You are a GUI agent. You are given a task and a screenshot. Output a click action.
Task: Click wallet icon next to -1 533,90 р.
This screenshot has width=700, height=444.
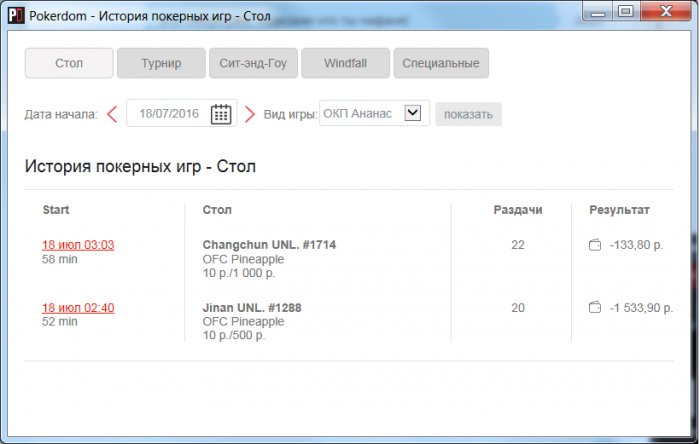[595, 307]
